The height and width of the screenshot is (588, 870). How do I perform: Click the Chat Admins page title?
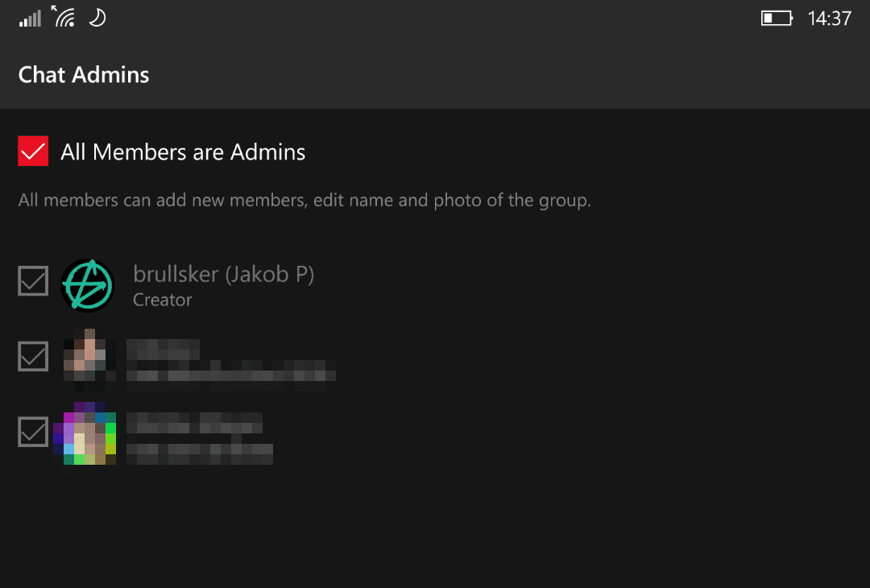84,75
